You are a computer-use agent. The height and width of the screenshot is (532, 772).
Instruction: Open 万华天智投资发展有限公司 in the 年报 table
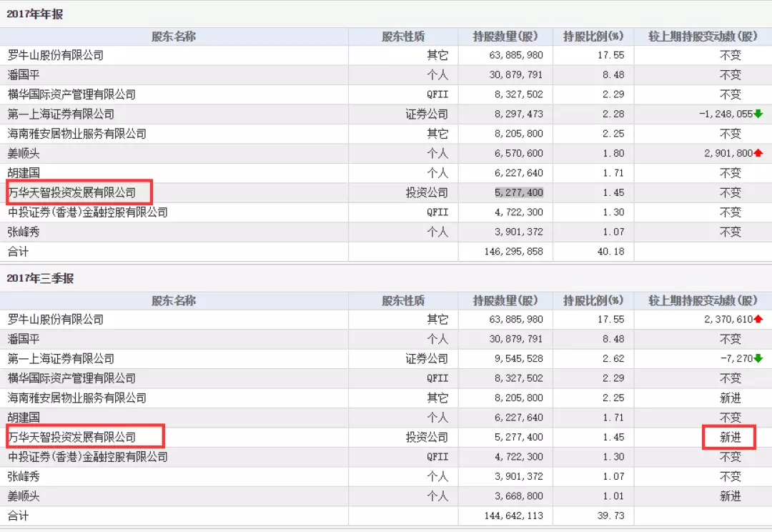pos(71,193)
